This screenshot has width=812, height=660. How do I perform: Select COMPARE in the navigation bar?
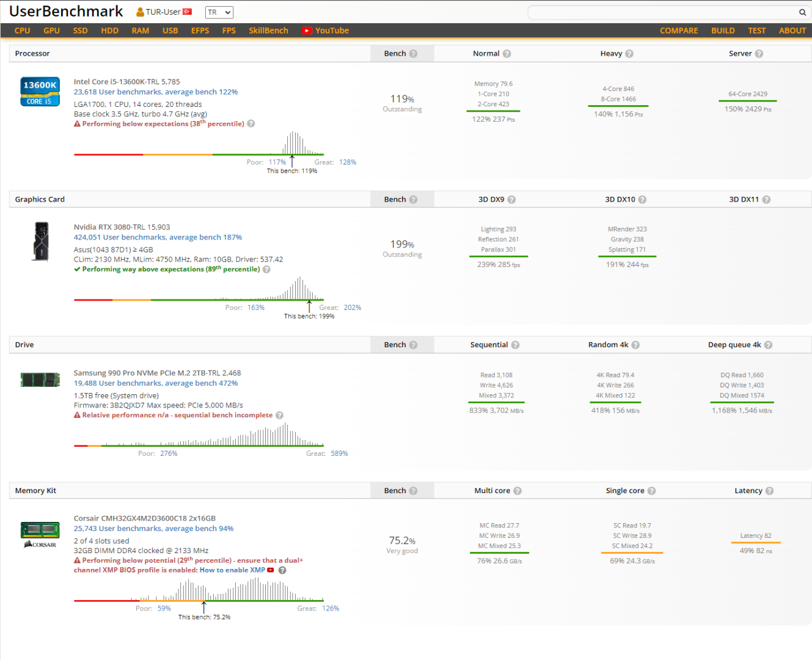(679, 31)
